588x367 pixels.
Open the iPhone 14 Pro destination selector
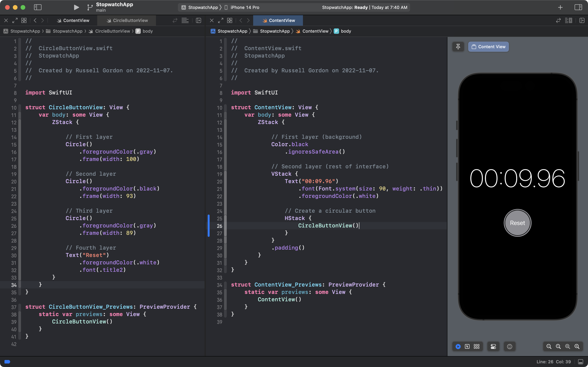[x=244, y=7]
